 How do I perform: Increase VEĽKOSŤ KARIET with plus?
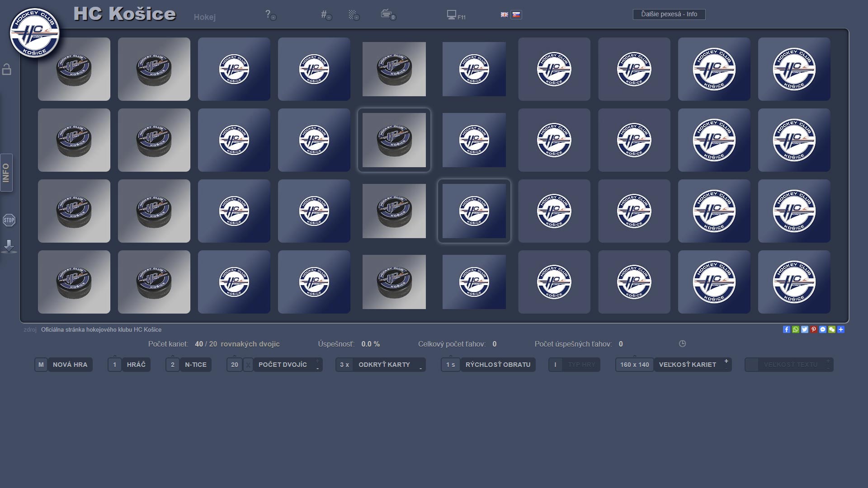point(726,361)
